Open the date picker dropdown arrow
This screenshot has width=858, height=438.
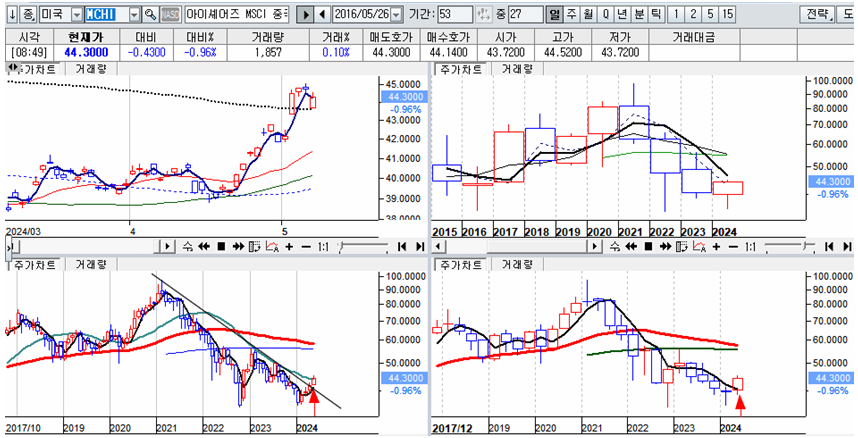[x=397, y=14]
